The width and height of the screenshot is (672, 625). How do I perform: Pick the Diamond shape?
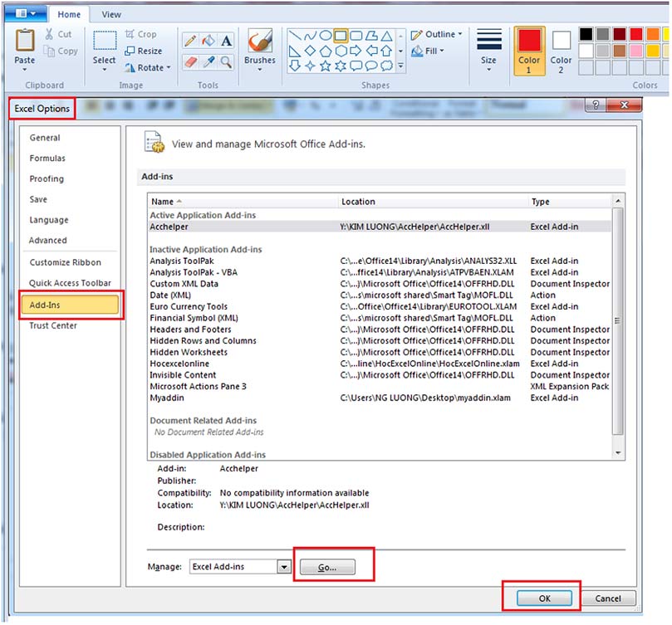coord(310,51)
